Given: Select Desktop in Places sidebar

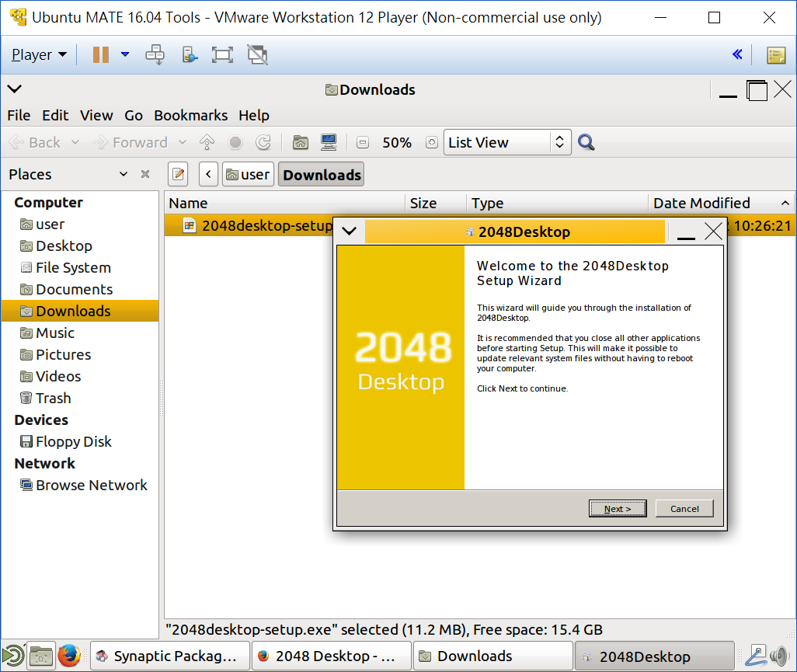Looking at the screenshot, I should 80,246.
